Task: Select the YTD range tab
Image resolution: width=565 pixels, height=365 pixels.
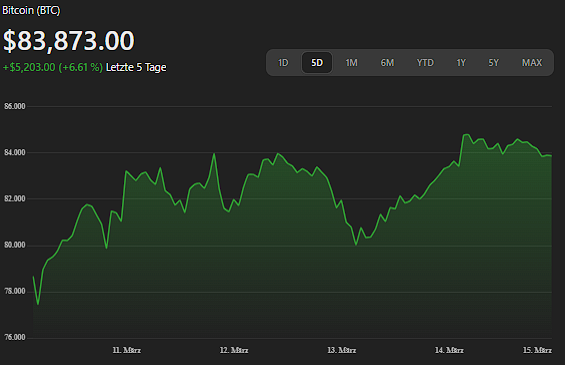Action: tap(425, 63)
